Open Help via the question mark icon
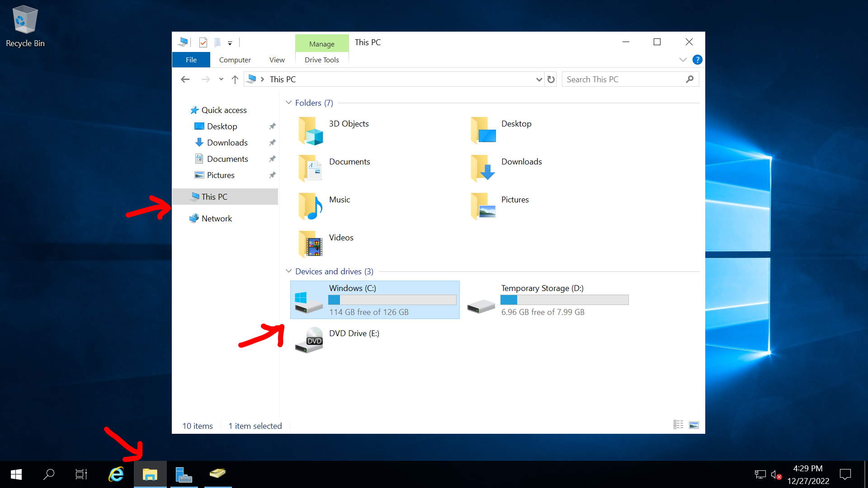 (x=697, y=60)
